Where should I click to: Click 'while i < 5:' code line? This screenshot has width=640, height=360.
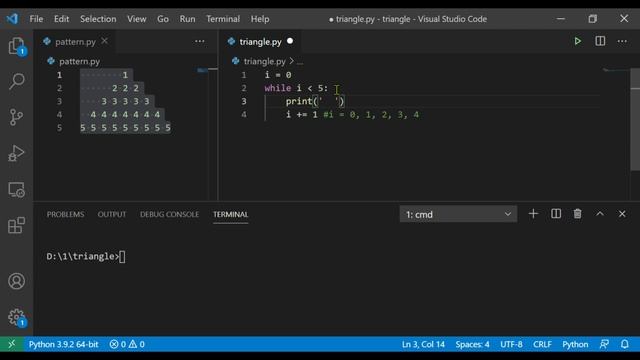[296, 88]
